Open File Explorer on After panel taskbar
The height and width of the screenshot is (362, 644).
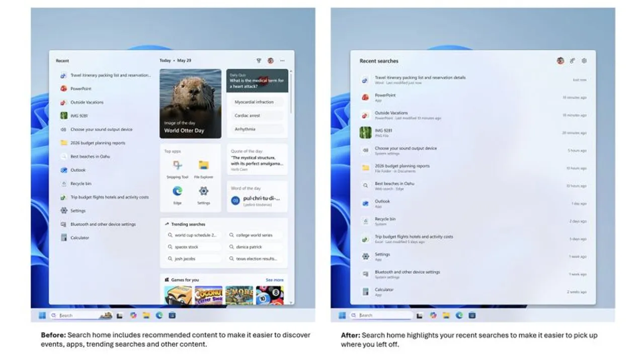(446, 315)
